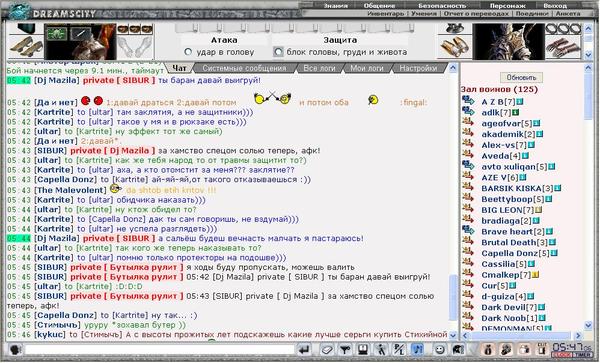Click the icon right of the money bag
Image resolution: width=600 pixels, height=363 pixels.
click(x=506, y=349)
